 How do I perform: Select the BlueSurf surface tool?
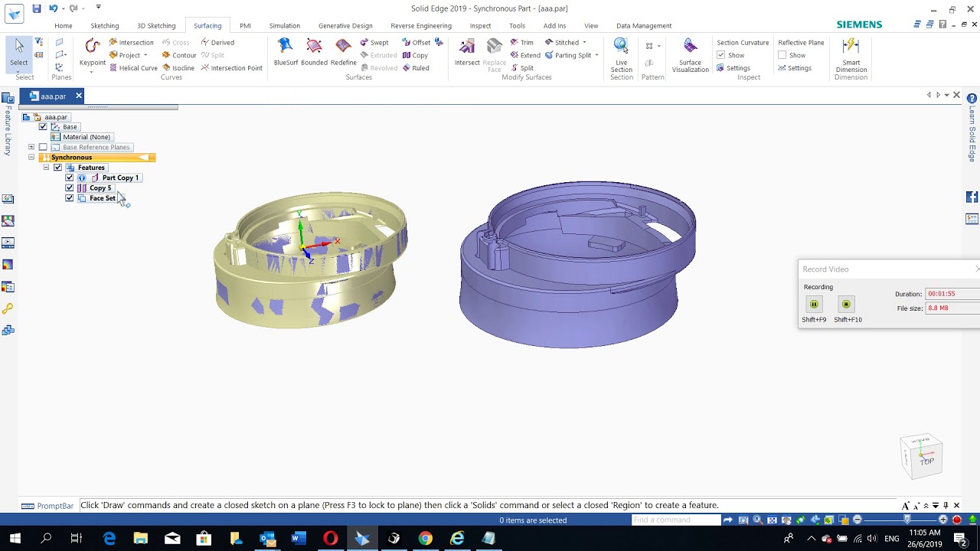tap(286, 52)
